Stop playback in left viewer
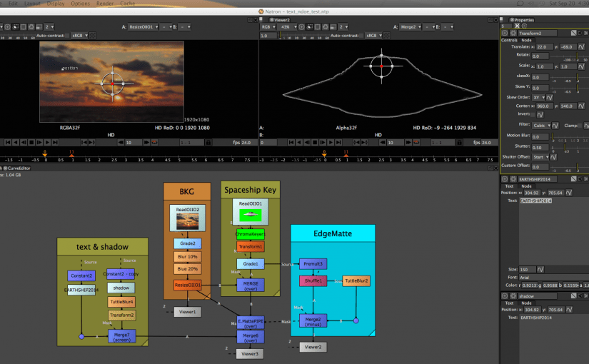This screenshot has width=589, height=364. pos(31,142)
